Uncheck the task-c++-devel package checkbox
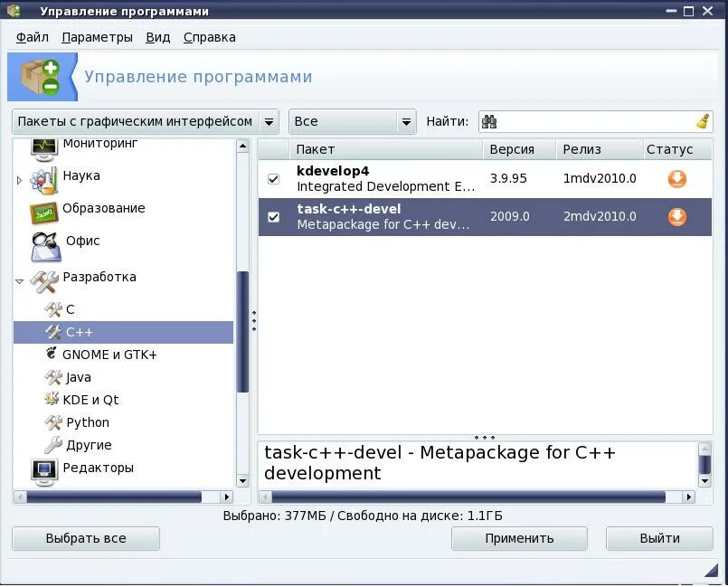Screen dimensions: 728x587 pyautogui.click(x=273, y=217)
